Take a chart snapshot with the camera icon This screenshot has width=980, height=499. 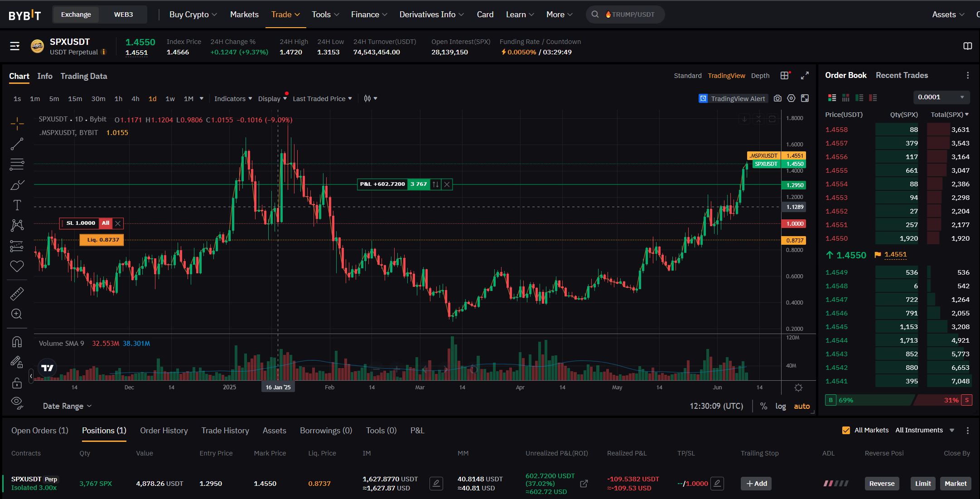point(777,98)
